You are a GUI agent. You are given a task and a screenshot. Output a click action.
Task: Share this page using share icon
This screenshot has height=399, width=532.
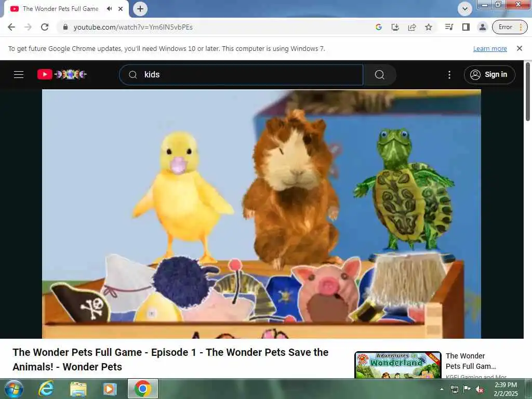[412, 27]
